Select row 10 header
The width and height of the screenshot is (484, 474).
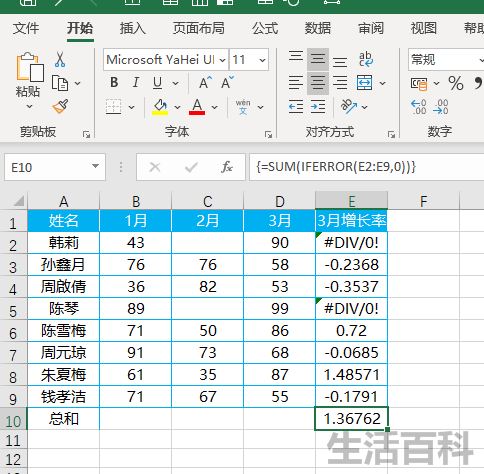pos(13,420)
